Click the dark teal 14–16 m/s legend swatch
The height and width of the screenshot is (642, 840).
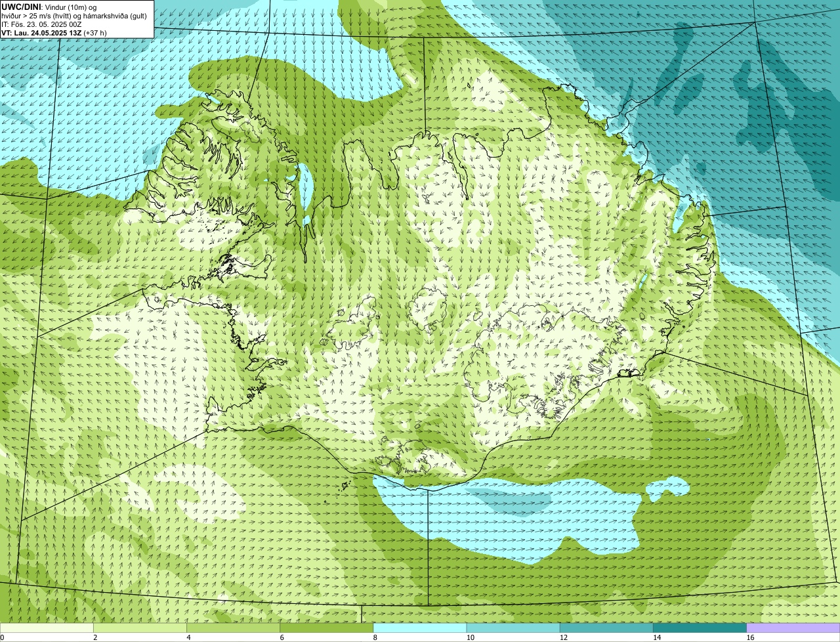700,628
